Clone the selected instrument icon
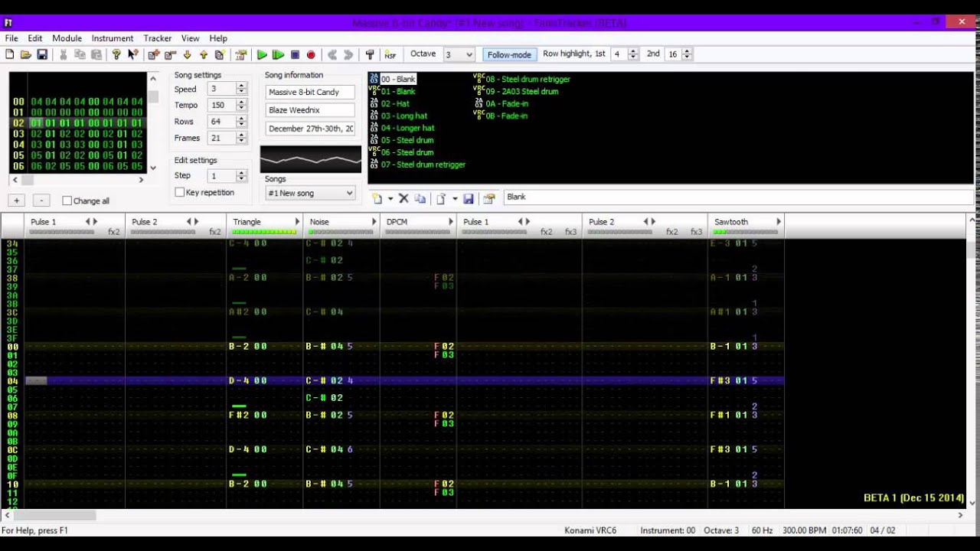This screenshot has height=551, width=980. coord(420,198)
